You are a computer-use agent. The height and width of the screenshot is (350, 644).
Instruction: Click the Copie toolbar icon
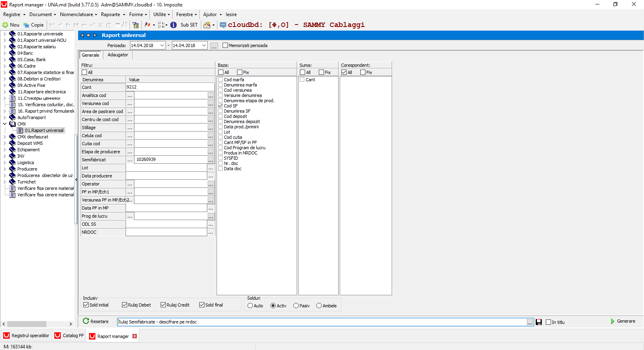[26, 25]
